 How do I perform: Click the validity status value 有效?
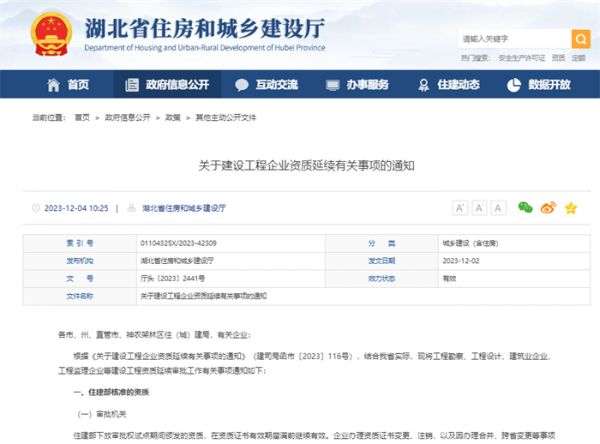[x=449, y=278]
